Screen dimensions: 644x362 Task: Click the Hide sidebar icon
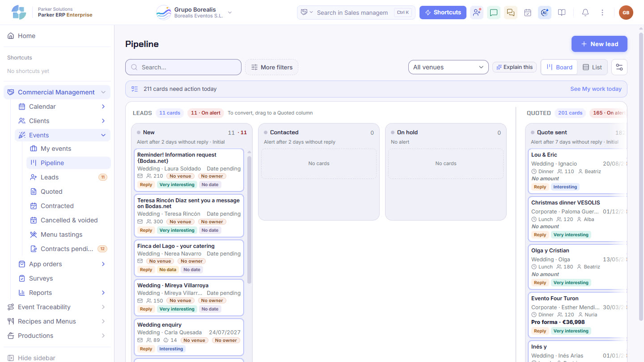pos(11,358)
